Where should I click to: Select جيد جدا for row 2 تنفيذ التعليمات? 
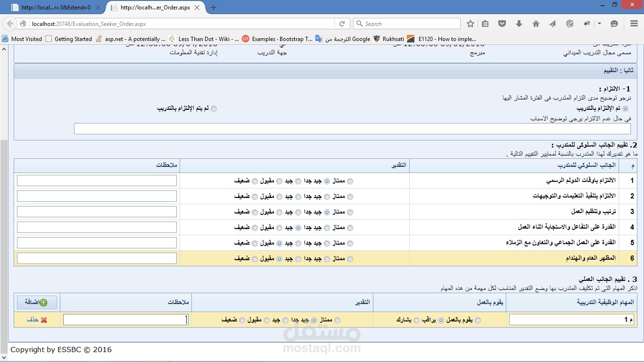327,197
